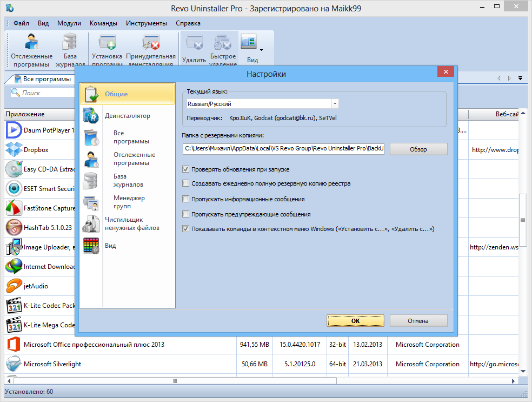Click Быстрое удаление toolbar icon

coord(223,43)
